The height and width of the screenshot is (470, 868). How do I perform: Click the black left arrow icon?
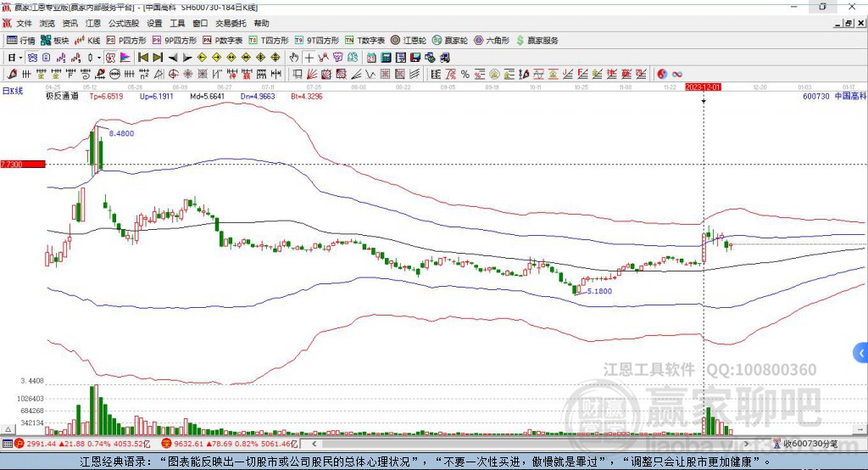pyautogui.click(x=173, y=58)
